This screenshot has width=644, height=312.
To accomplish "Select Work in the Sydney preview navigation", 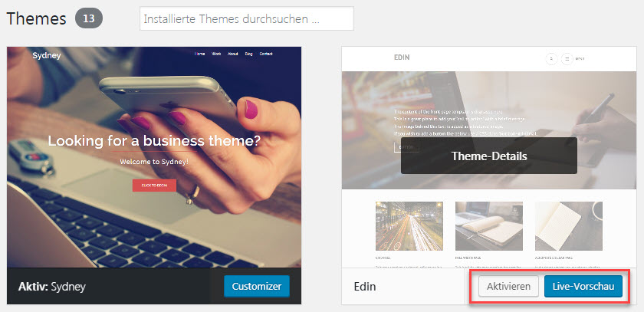I will [216, 54].
